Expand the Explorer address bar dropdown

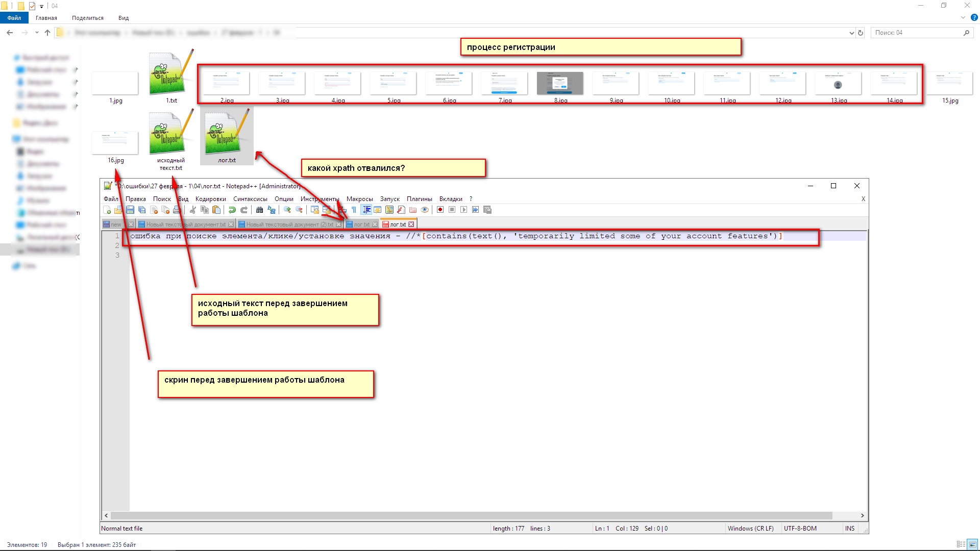tap(851, 33)
